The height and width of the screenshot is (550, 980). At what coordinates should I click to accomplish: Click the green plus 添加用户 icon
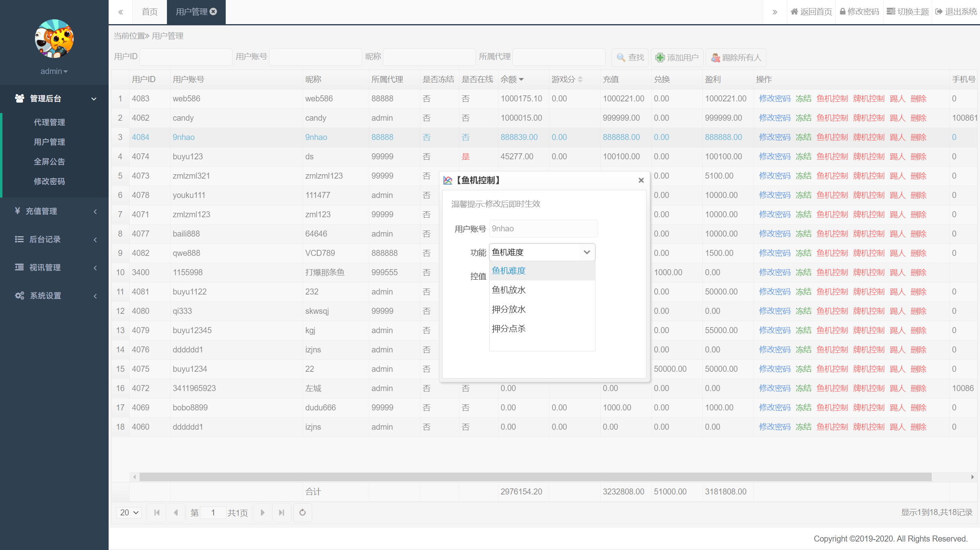[660, 58]
